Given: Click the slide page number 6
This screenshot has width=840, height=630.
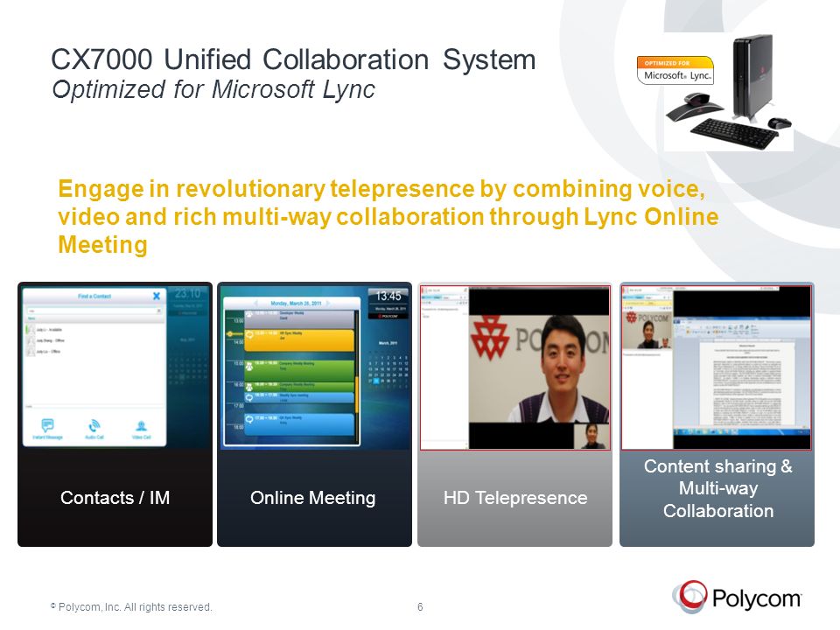Looking at the screenshot, I should (x=420, y=607).
